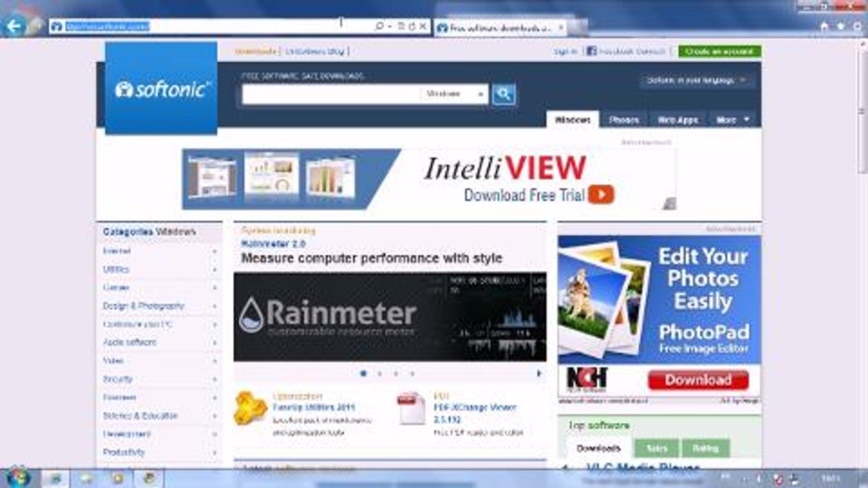Open the PDF-XChange Viewer link
Image resolution: width=868 pixels, height=488 pixels.
tap(475, 413)
